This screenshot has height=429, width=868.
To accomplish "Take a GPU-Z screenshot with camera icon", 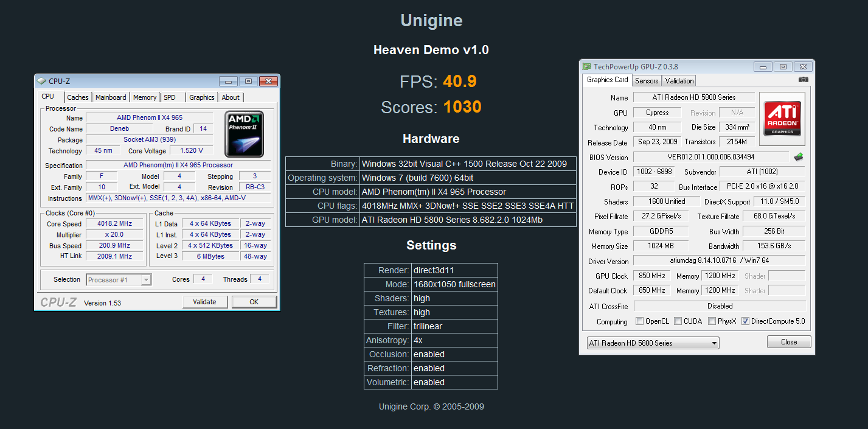I will pos(804,80).
